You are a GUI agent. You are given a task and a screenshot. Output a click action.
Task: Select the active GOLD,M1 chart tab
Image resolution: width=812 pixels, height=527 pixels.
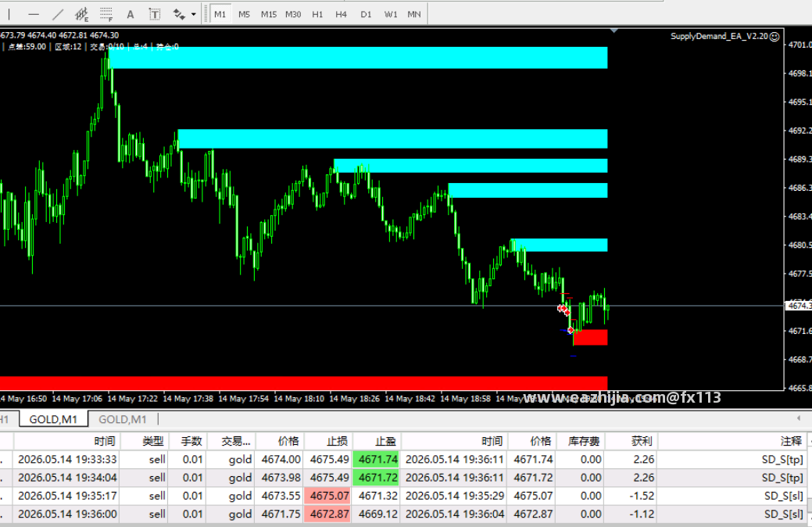pos(53,418)
